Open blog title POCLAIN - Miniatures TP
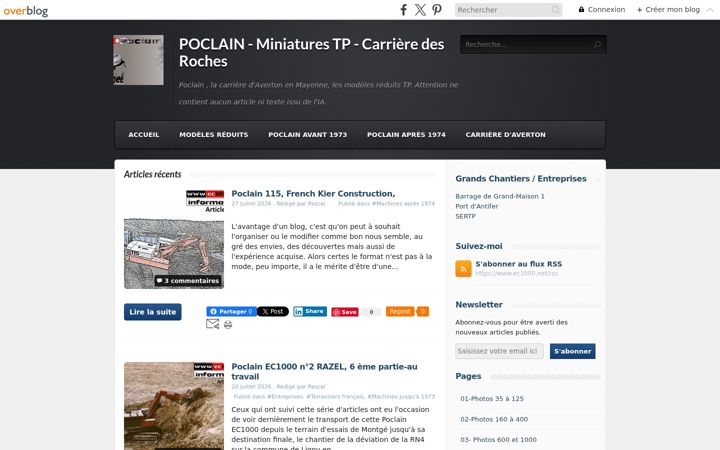This screenshot has width=720, height=450. (311, 52)
